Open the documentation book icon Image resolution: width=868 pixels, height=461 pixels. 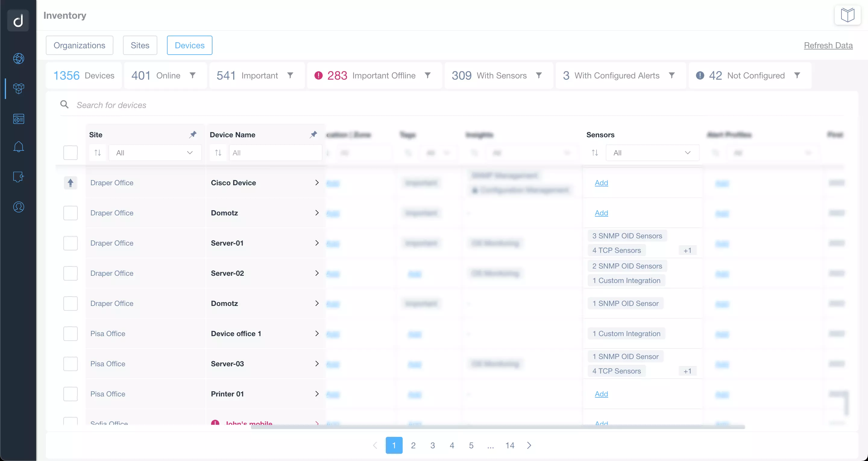[848, 15]
